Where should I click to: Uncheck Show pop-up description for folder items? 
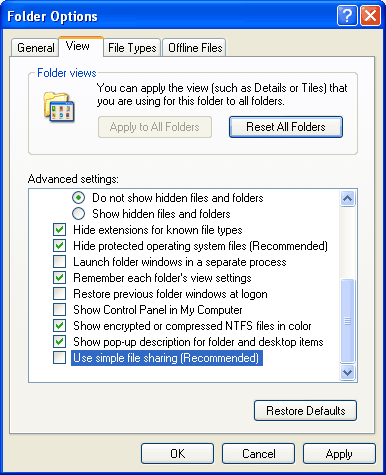(59, 342)
